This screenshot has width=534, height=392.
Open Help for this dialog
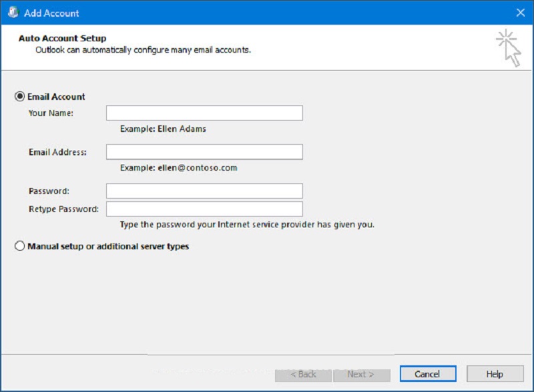[x=495, y=374]
